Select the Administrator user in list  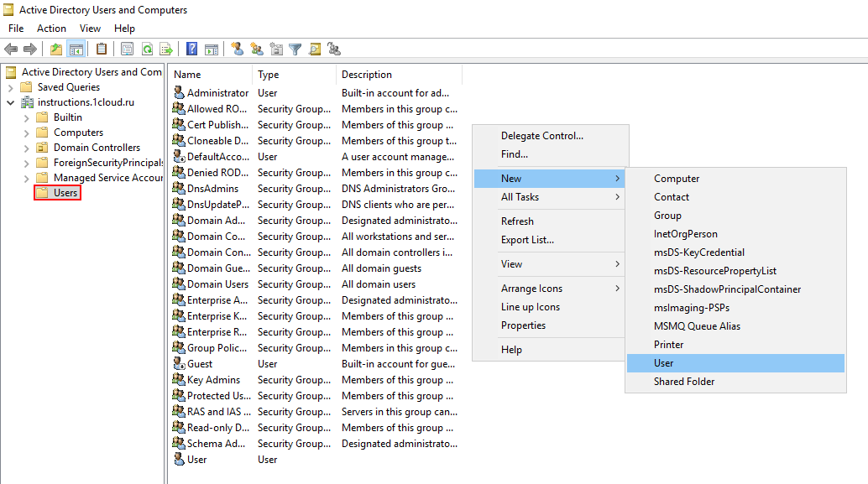[x=217, y=93]
